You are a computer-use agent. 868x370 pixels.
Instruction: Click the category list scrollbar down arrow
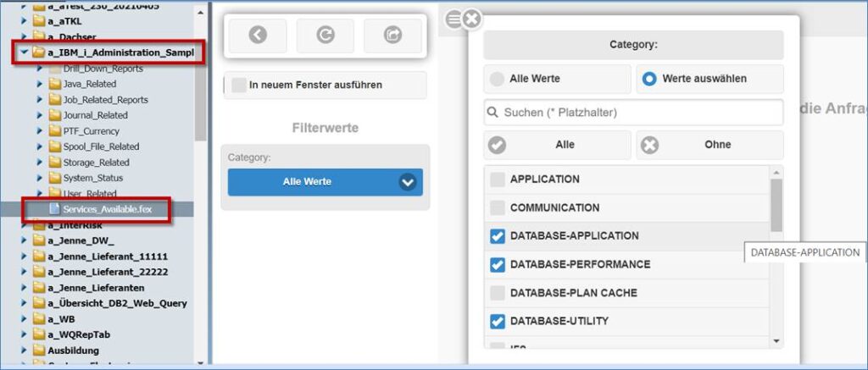click(776, 341)
